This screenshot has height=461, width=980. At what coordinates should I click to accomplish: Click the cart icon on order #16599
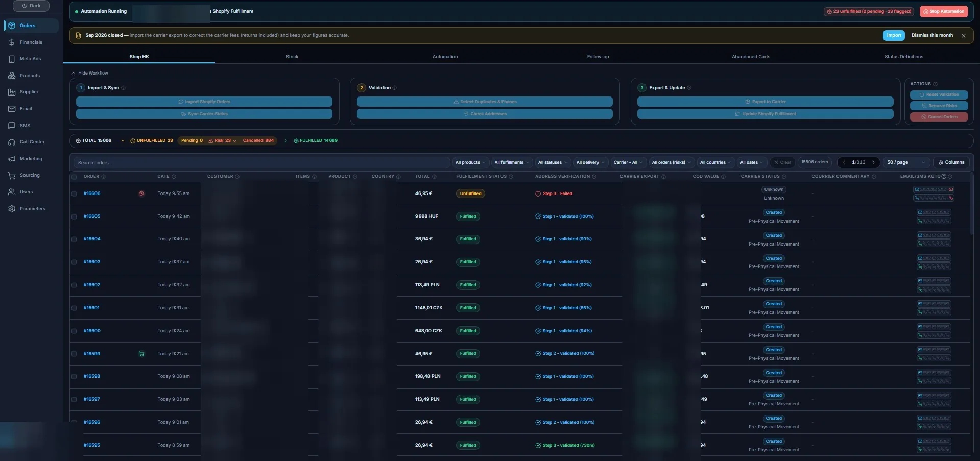141,354
